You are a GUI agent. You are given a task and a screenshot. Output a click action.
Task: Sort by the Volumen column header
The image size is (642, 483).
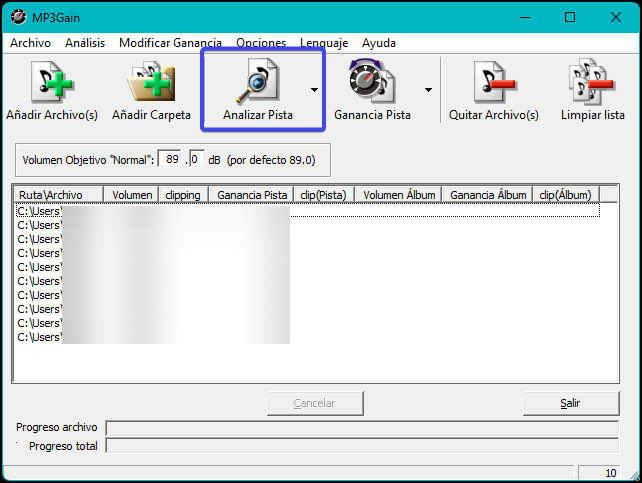pos(132,195)
